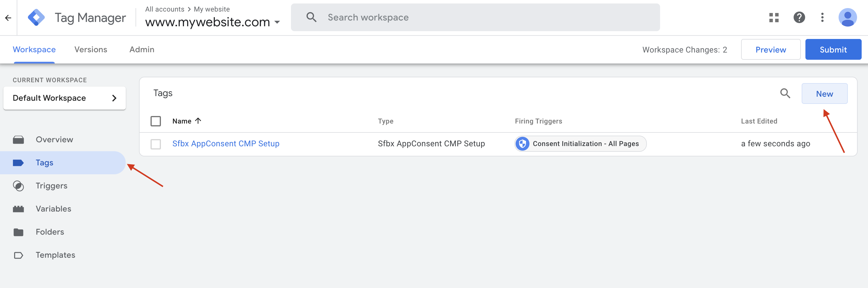Viewport: 868px width, 288px height.
Task: Switch to the Versions tab
Action: click(x=91, y=49)
